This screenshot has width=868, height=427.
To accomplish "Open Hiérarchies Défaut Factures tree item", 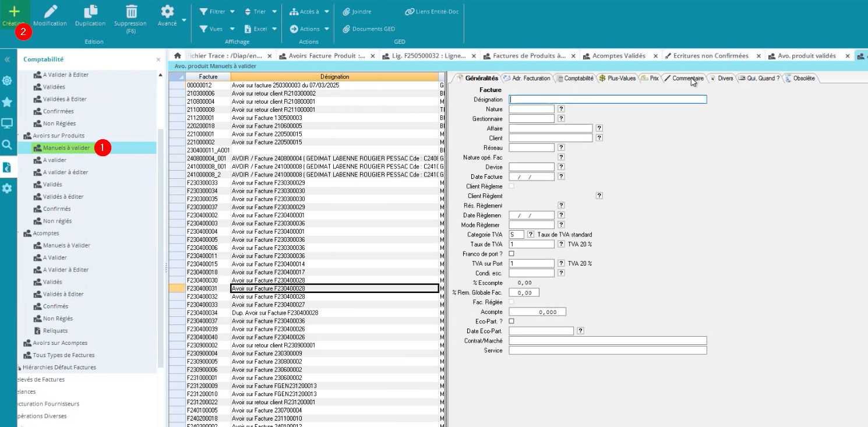I will click(56, 368).
